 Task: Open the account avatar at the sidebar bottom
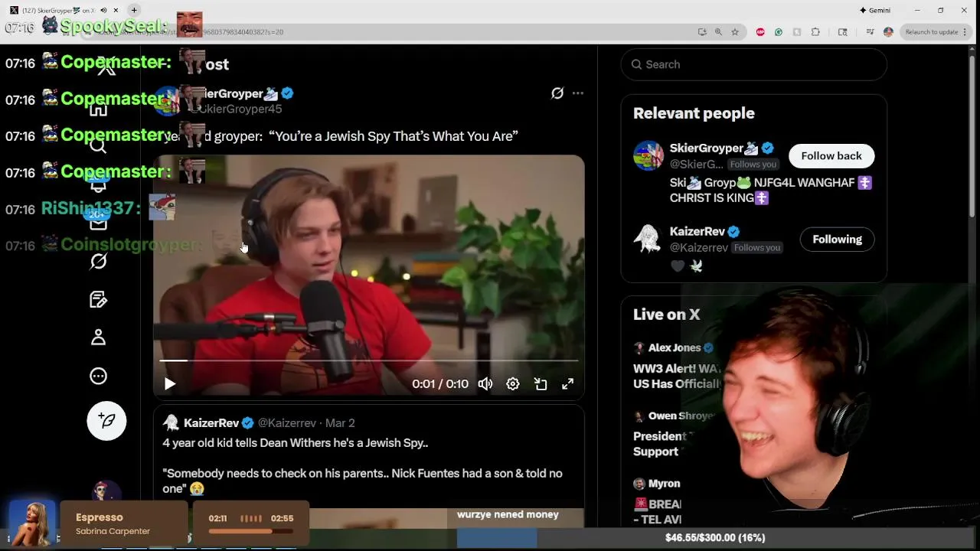(106, 492)
